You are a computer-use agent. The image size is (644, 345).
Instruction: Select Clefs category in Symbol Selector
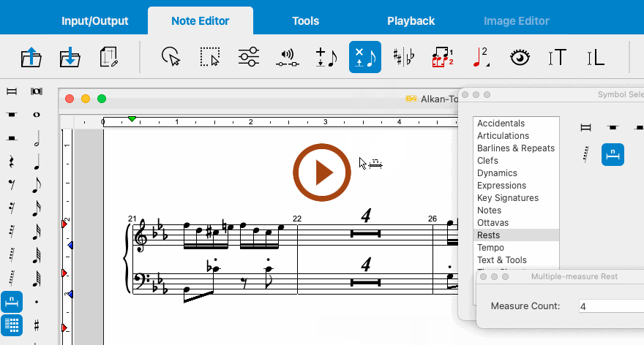pyautogui.click(x=487, y=161)
